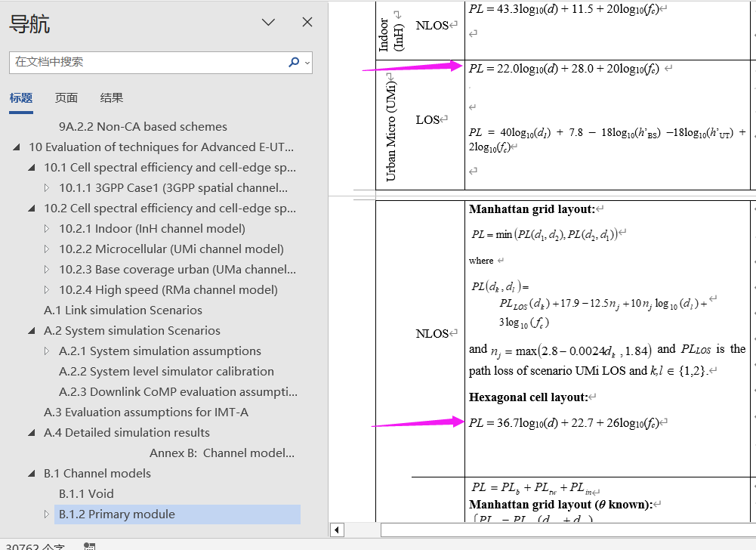Screen dimensions: 756x550
Task: Click the PL = PLb + PLtw + PLin equation
Action: (x=532, y=488)
